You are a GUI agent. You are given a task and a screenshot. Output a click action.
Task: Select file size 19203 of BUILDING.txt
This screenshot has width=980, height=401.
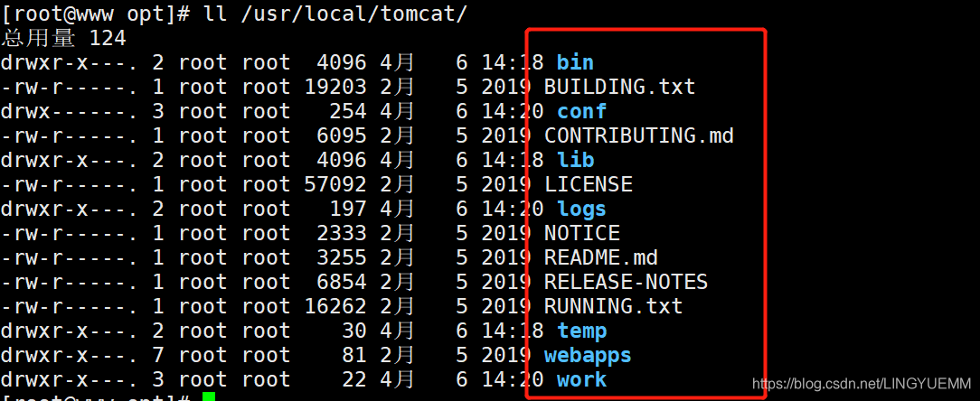(335, 87)
